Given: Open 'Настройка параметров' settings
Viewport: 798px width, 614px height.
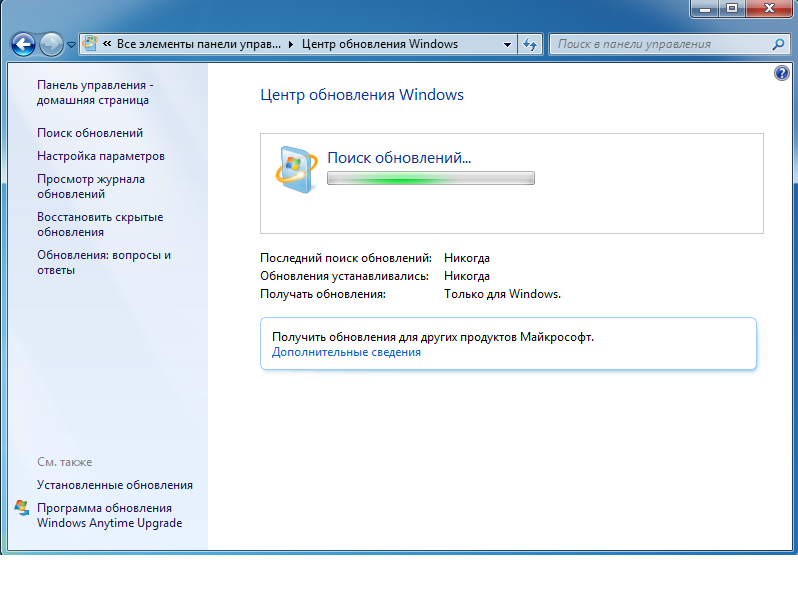Looking at the screenshot, I should point(101,156).
